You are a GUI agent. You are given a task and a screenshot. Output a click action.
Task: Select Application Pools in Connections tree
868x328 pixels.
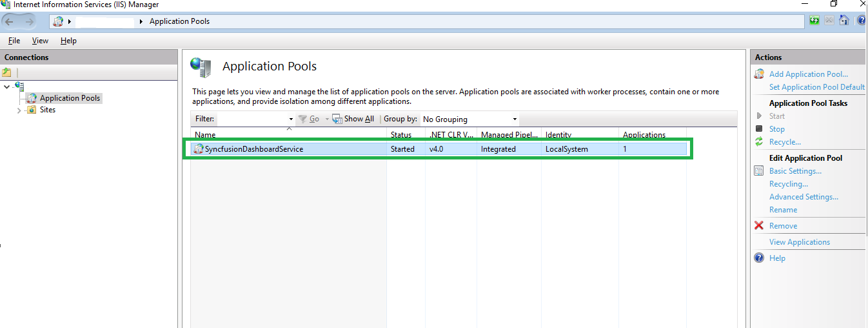70,98
